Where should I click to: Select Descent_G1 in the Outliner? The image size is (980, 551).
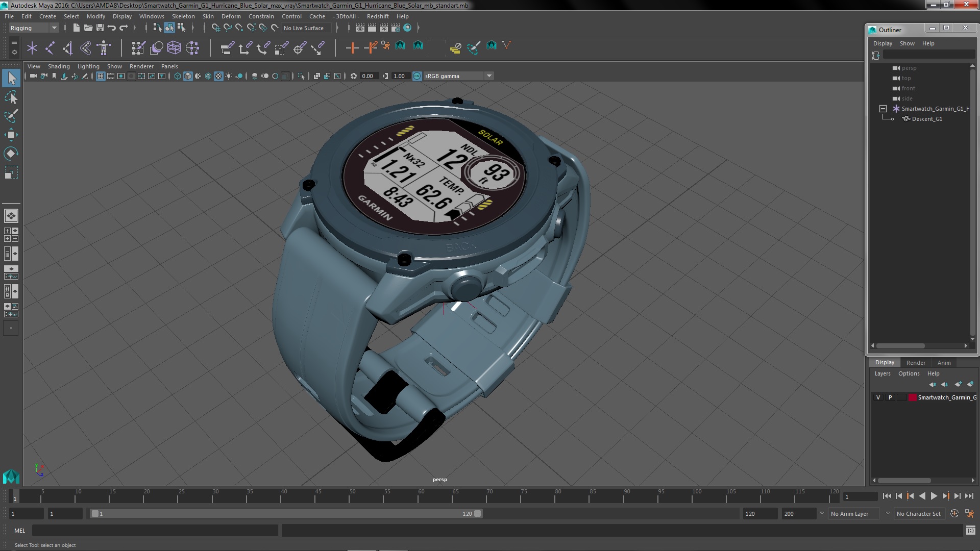pyautogui.click(x=927, y=119)
